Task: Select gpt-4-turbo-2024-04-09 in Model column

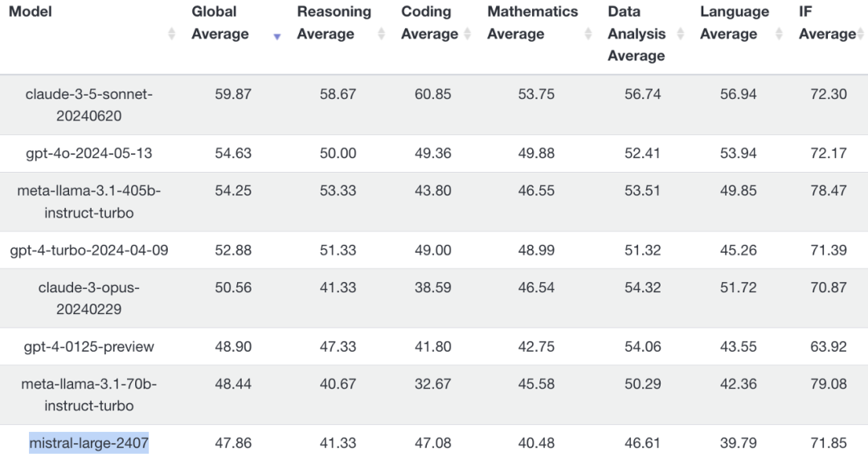Action: tap(88, 251)
